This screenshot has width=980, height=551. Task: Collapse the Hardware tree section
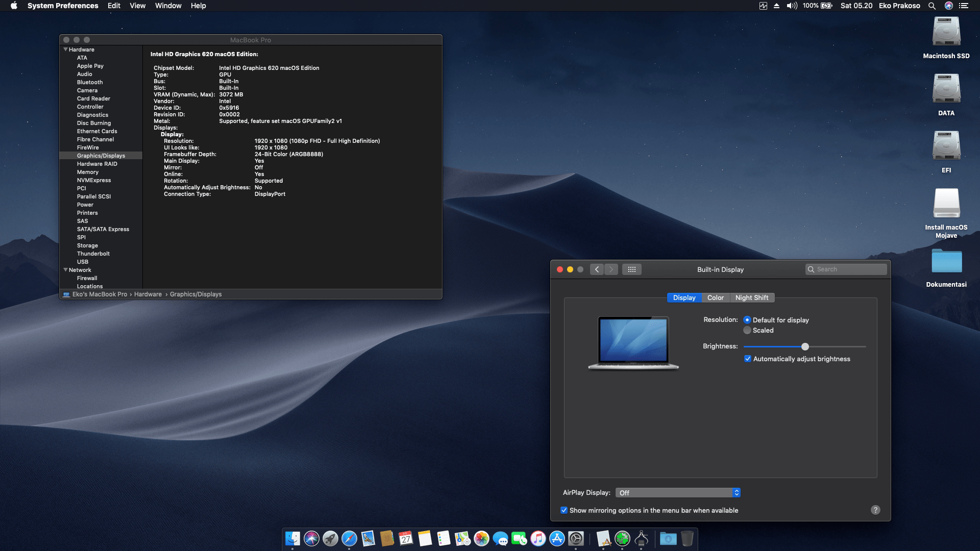coord(65,49)
